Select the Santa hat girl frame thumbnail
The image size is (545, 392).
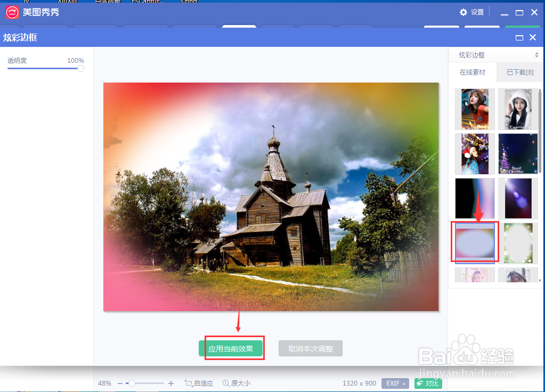point(475,154)
